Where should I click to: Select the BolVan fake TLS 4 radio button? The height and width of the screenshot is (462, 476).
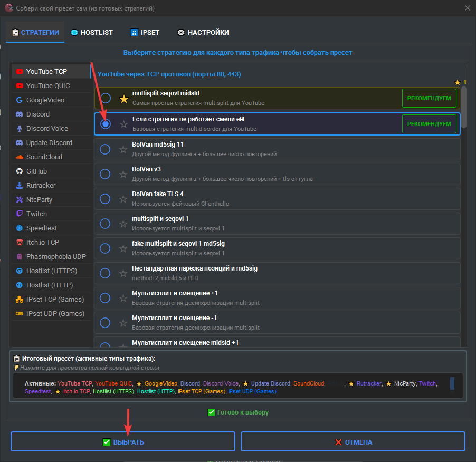(105, 199)
